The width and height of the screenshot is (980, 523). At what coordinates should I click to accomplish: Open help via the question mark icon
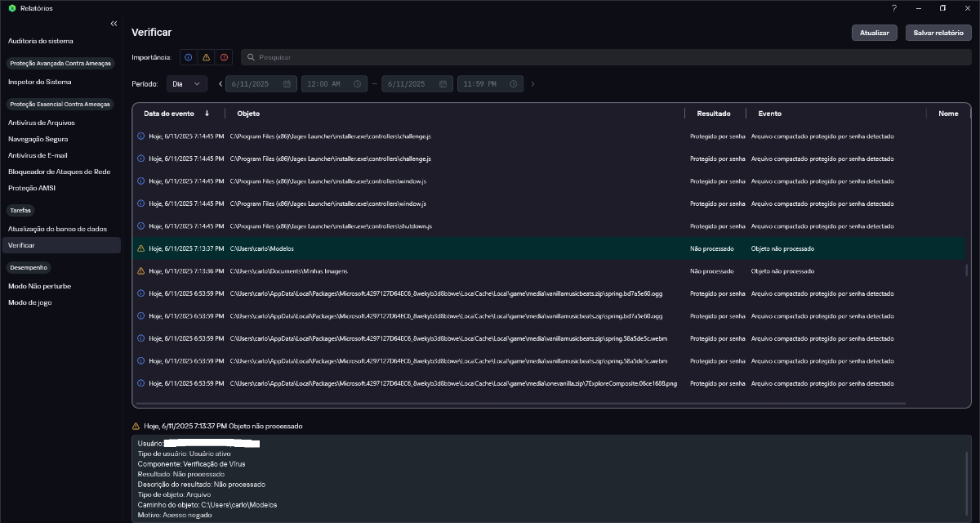pyautogui.click(x=894, y=8)
